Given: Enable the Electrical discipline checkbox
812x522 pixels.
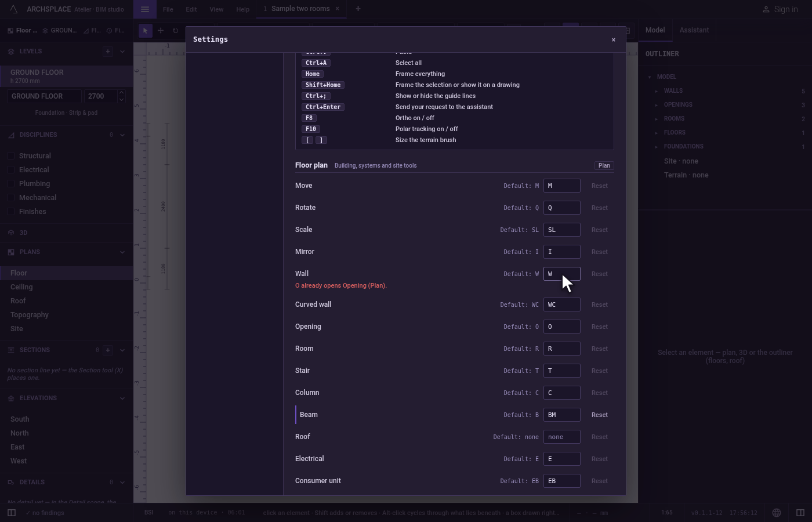Looking at the screenshot, I should 11,170.
